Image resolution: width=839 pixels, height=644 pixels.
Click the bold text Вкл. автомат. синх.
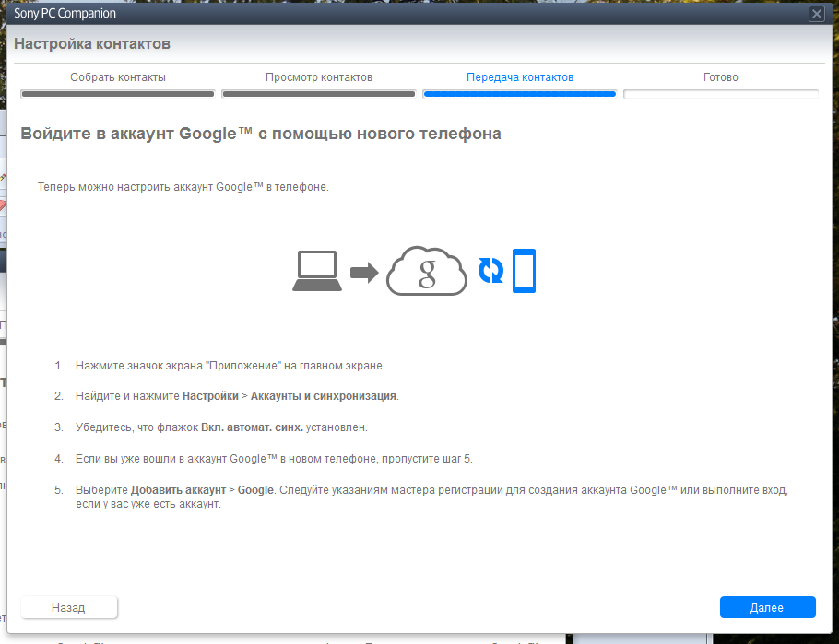252,427
